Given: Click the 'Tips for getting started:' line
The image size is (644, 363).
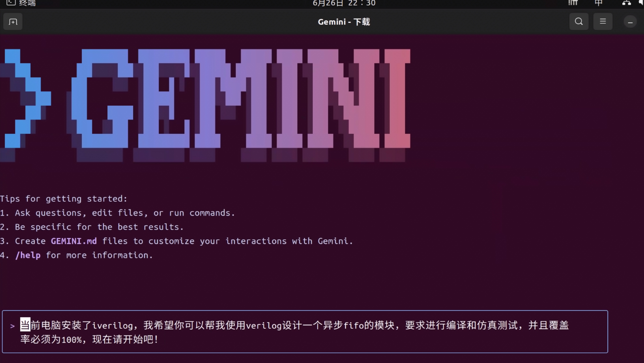Looking at the screenshot, I should 64,199.
